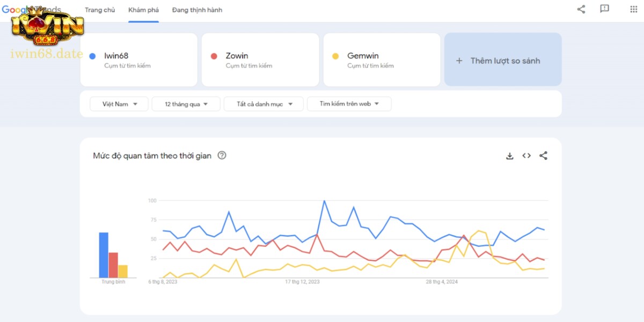Click help icon beside chart title
The width and height of the screenshot is (644, 322).
click(222, 156)
